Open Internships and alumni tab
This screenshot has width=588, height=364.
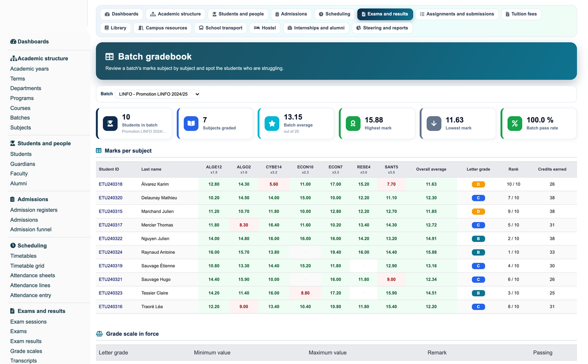point(316,28)
